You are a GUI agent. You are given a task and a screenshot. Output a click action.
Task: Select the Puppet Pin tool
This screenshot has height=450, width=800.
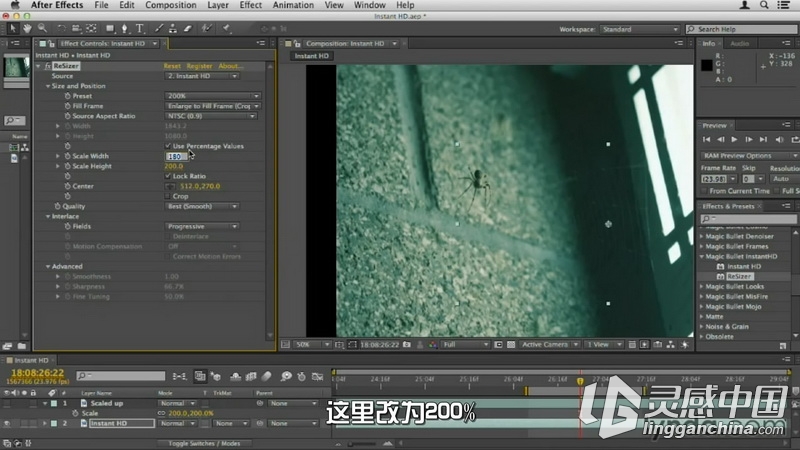pos(226,29)
